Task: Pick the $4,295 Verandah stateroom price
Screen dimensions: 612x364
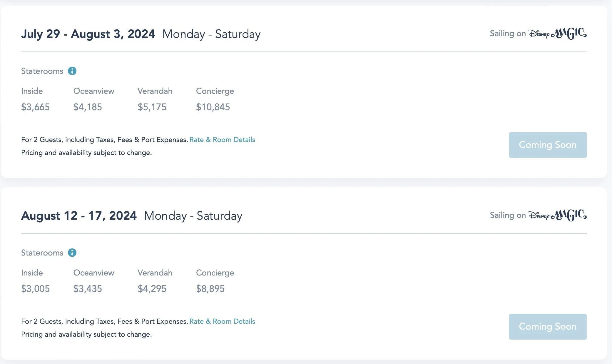Action: (x=152, y=289)
